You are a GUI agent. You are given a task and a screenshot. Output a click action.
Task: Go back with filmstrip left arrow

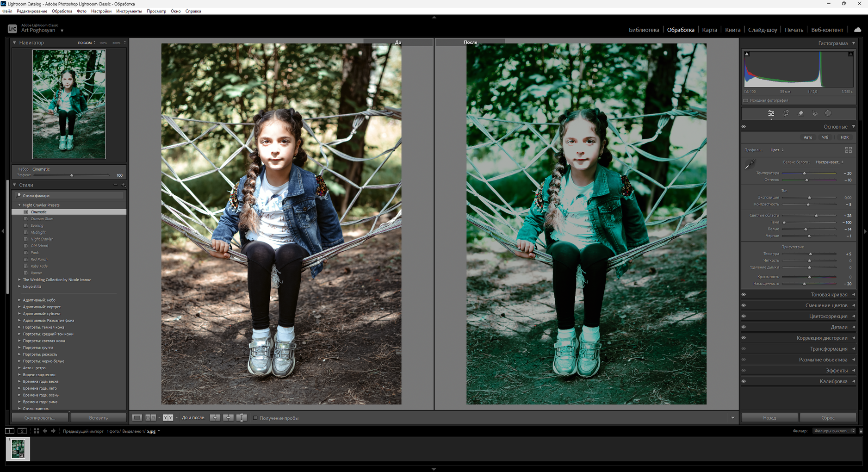[x=45, y=431]
